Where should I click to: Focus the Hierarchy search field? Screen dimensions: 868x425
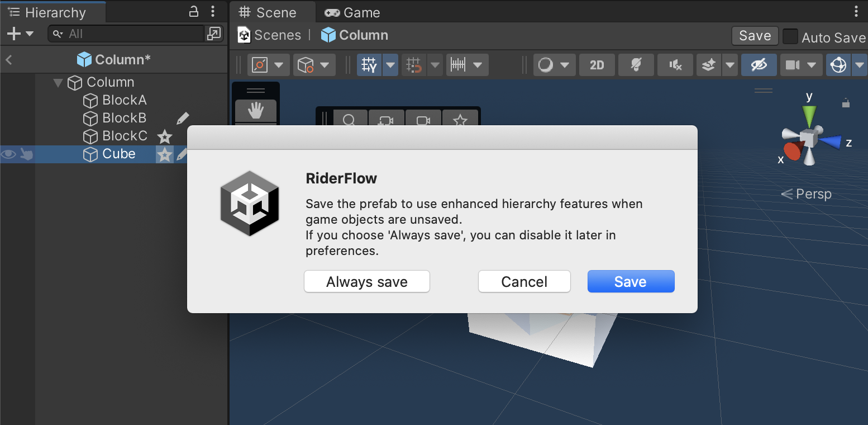point(126,34)
